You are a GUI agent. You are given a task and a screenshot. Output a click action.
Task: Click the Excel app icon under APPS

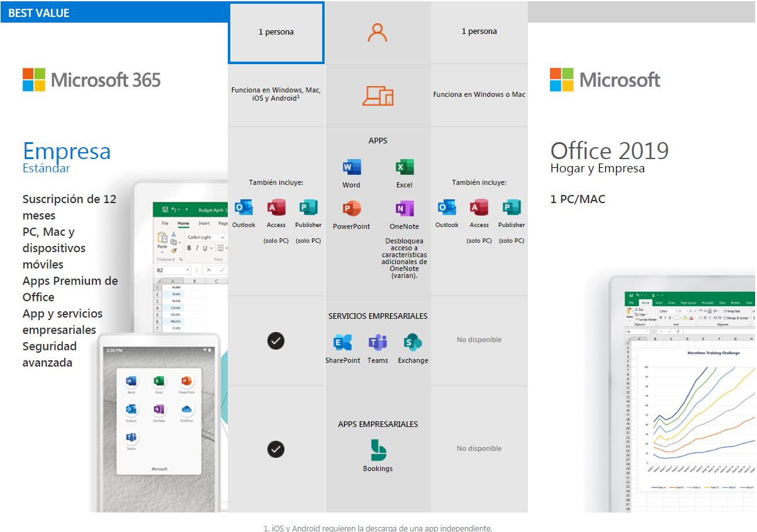(404, 167)
